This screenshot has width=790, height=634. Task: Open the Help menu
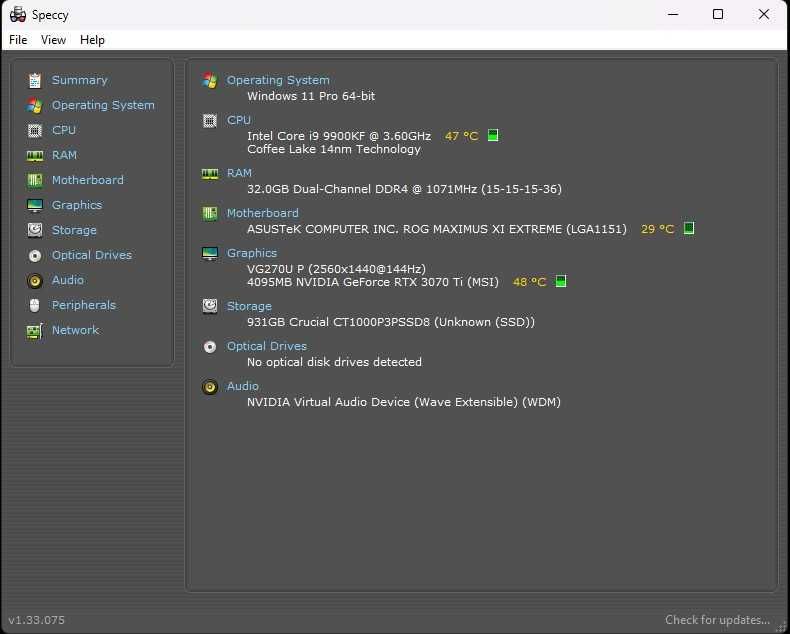tap(92, 40)
